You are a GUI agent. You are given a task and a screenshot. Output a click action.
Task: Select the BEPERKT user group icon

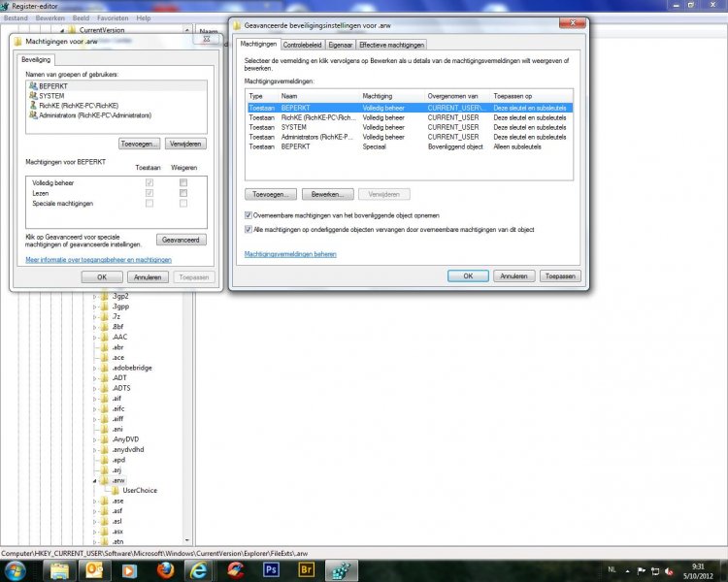pos(33,86)
